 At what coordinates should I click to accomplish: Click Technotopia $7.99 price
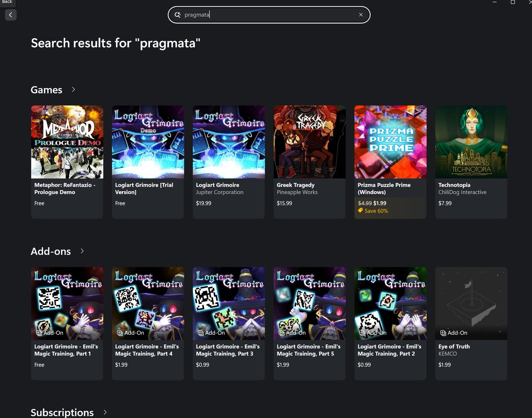coord(445,203)
